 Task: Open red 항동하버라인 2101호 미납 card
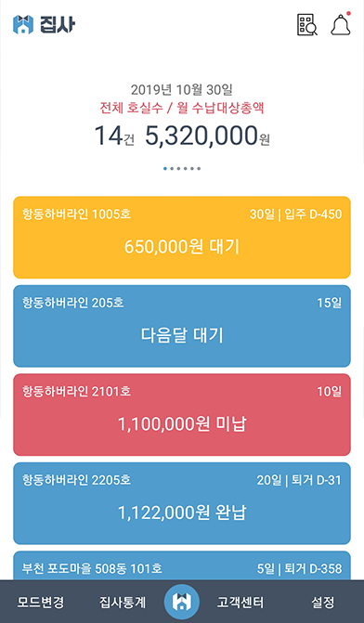pos(182,414)
